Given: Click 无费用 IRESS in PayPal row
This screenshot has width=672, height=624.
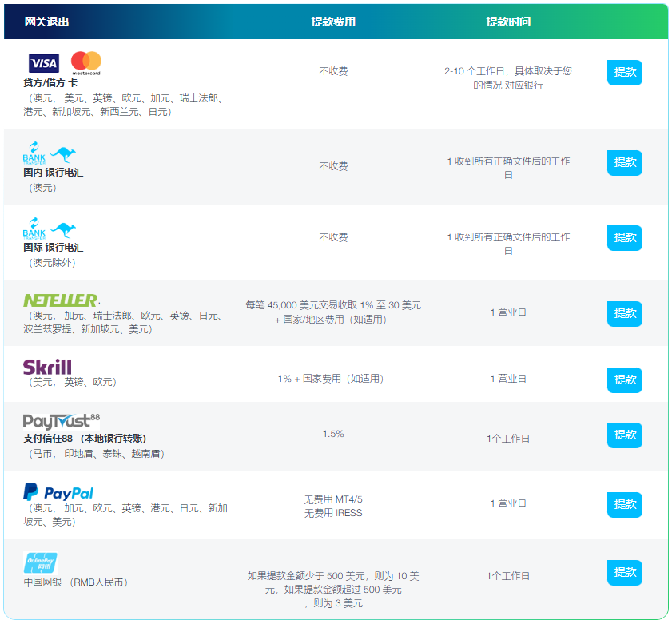Looking at the screenshot, I should [x=333, y=513].
